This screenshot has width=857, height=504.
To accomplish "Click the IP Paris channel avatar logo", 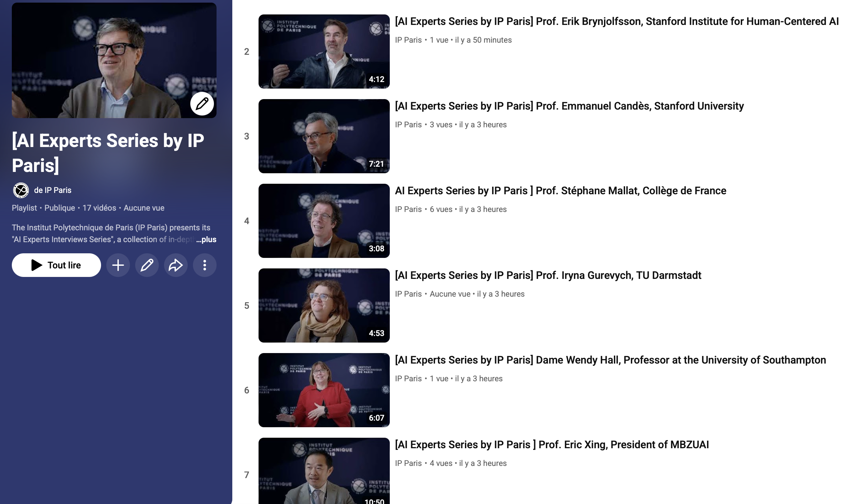I will (21, 190).
